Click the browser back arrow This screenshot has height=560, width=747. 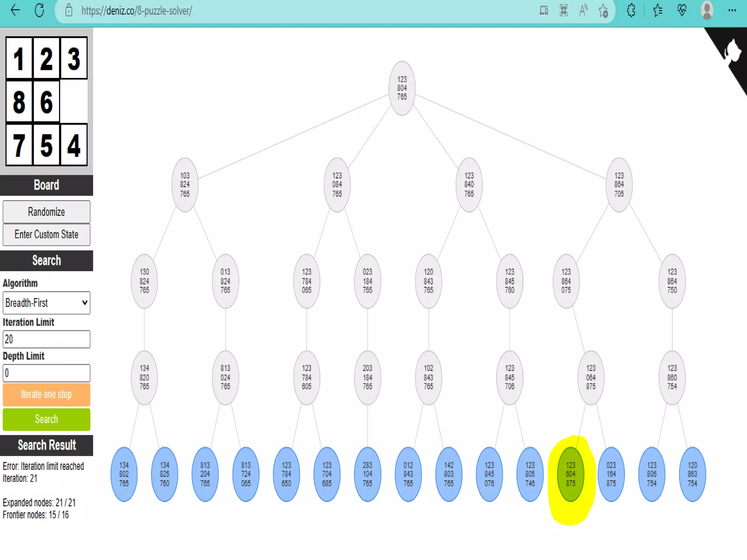15,10
